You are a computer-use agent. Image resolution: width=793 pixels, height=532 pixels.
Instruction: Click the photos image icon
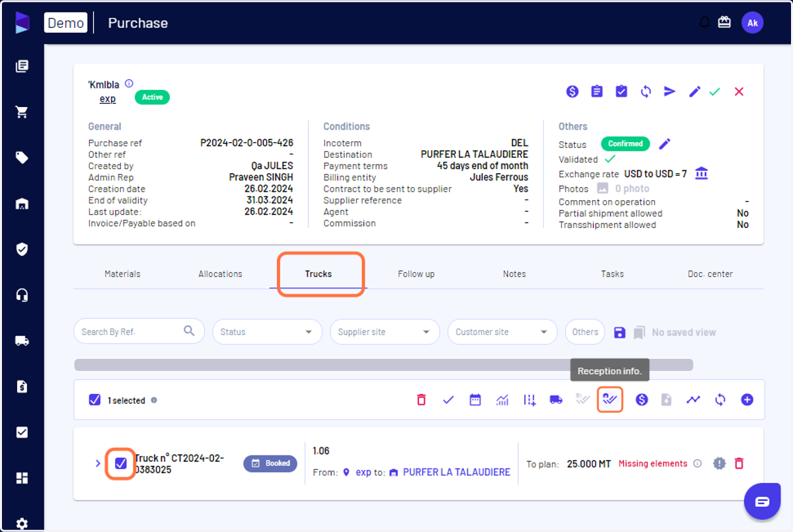tap(603, 188)
